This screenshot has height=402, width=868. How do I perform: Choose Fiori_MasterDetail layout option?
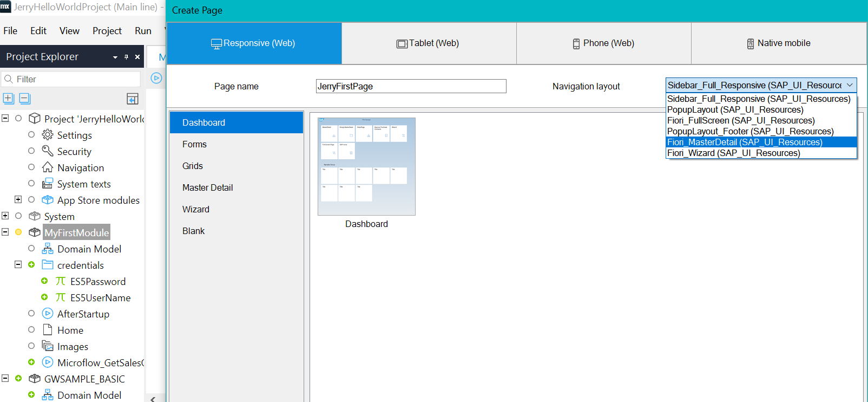761,142
